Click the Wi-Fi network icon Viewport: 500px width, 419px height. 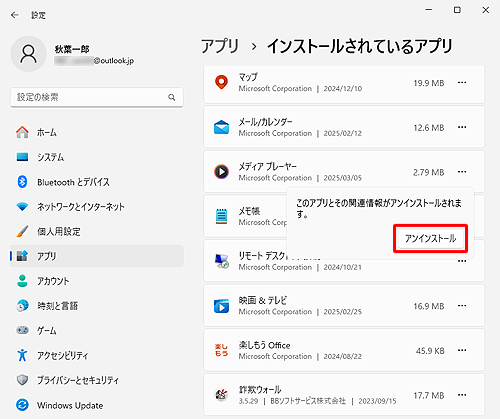pos(22,207)
